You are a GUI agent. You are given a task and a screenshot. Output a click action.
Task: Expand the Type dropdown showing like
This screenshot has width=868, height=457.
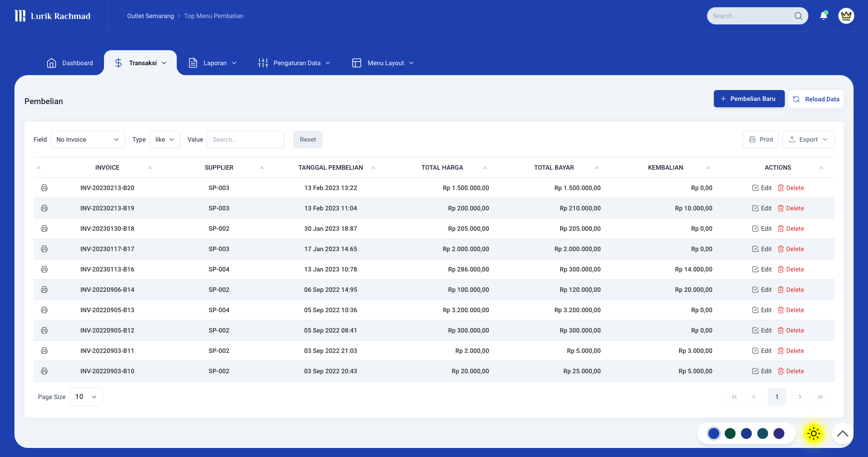165,139
